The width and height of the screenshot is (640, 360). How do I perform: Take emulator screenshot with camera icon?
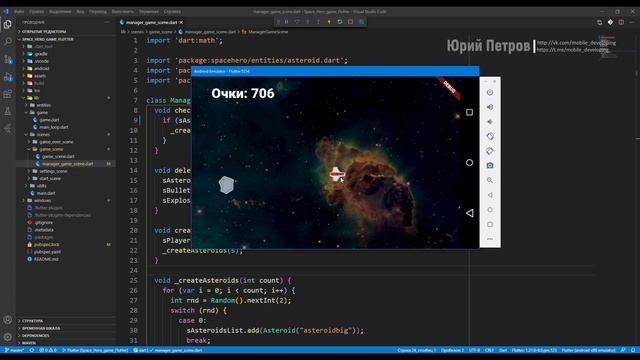[490, 166]
